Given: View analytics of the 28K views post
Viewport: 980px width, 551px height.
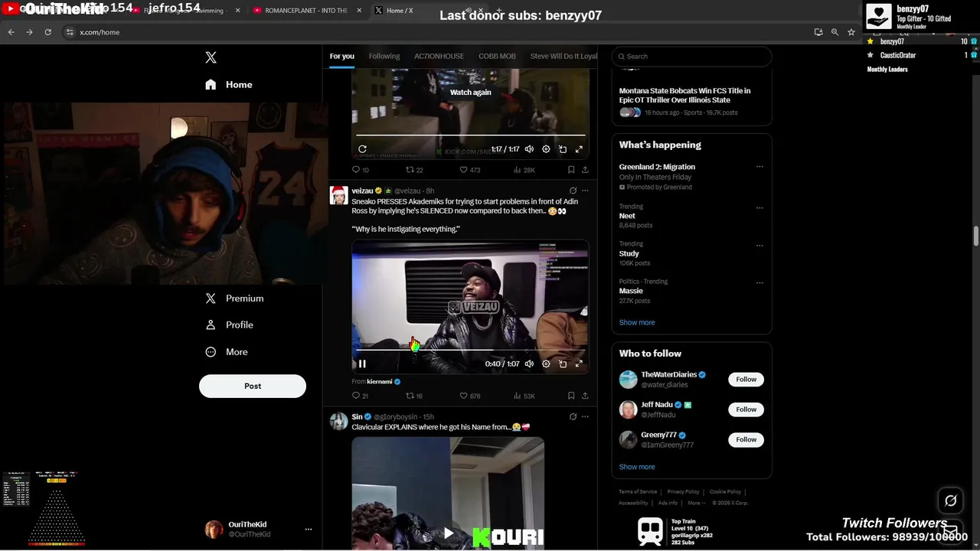Looking at the screenshot, I should coord(524,170).
